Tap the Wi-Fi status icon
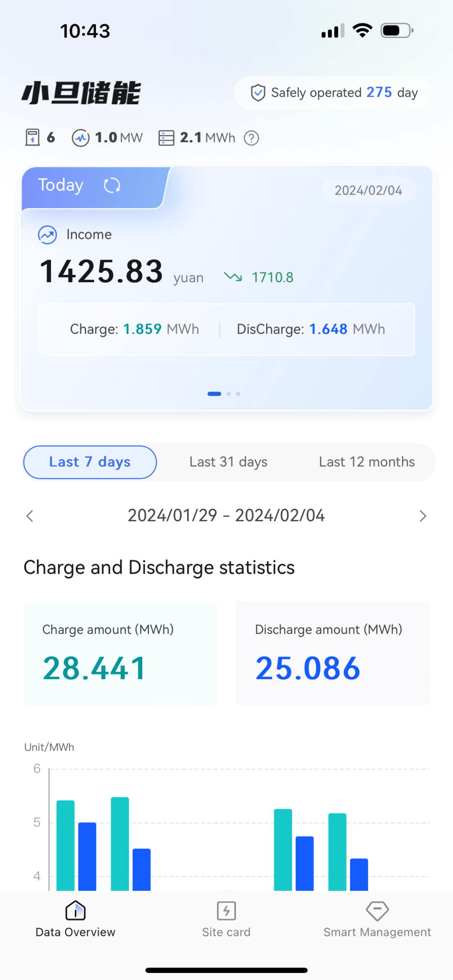Viewport: 453px width, 980px height. click(x=363, y=30)
